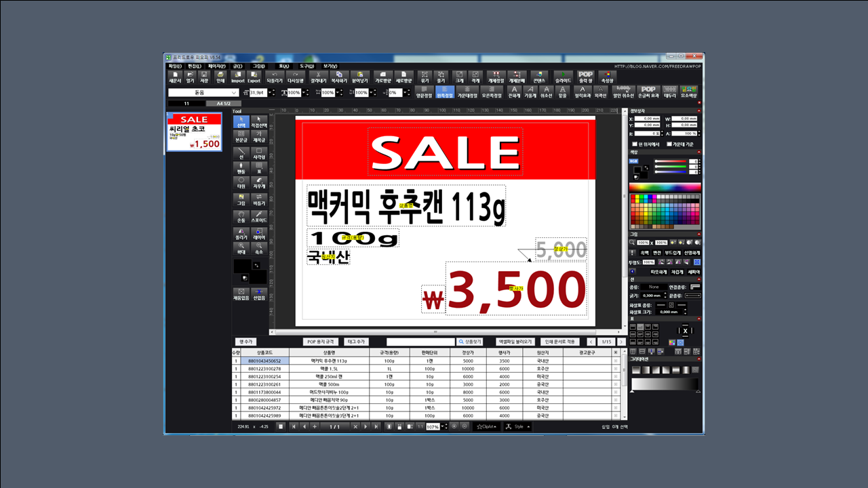The height and width of the screenshot is (488, 868).
Task: Open the 편집 menu
Action: (x=194, y=66)
